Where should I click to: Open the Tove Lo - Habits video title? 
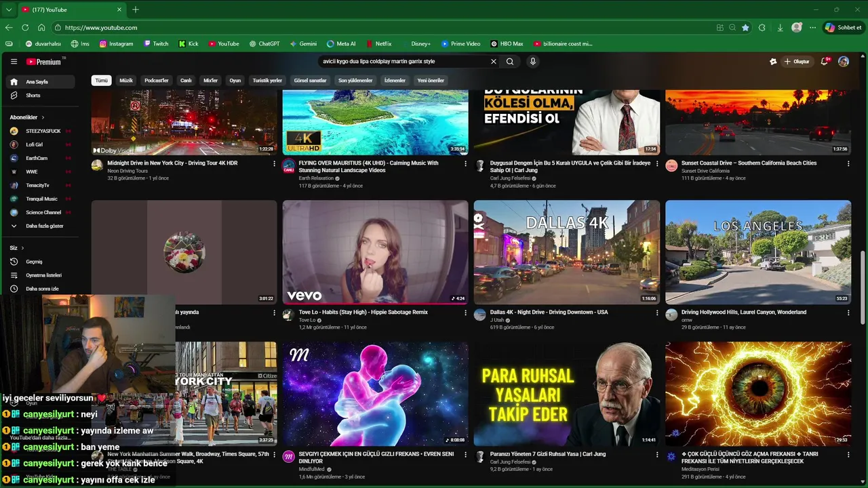363,312
